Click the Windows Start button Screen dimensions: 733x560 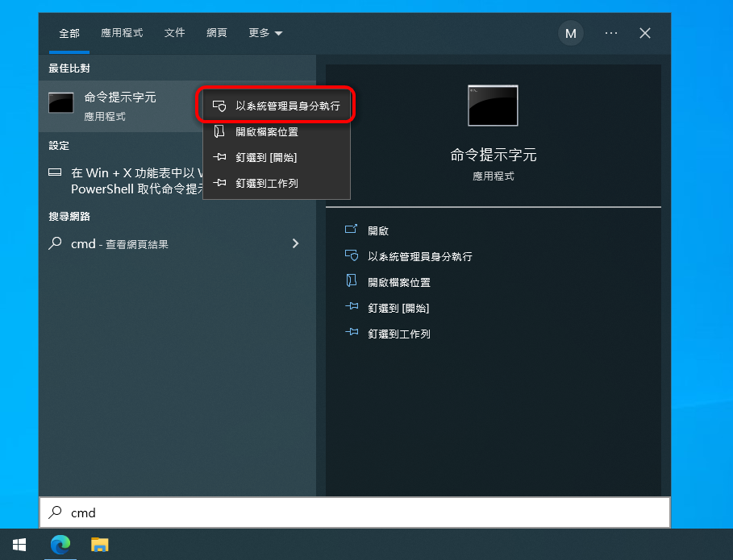point(19,546)
